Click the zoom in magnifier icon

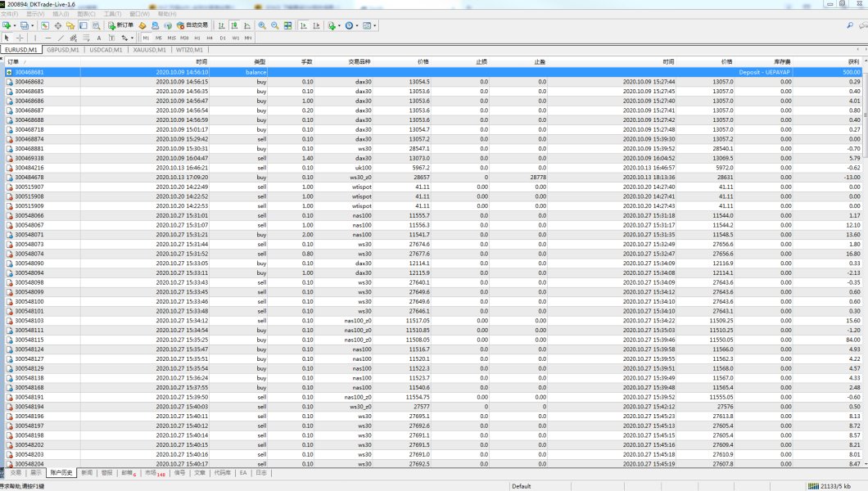[x=262, y=25]
